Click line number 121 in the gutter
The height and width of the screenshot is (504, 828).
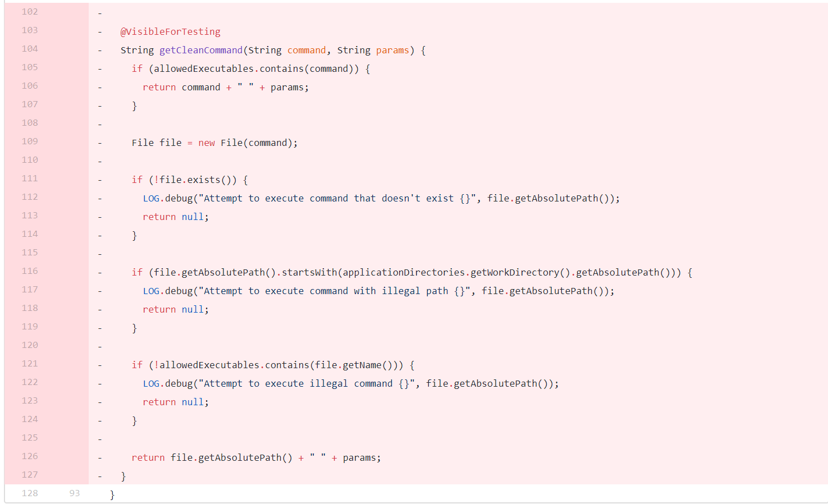pos(30,364)
